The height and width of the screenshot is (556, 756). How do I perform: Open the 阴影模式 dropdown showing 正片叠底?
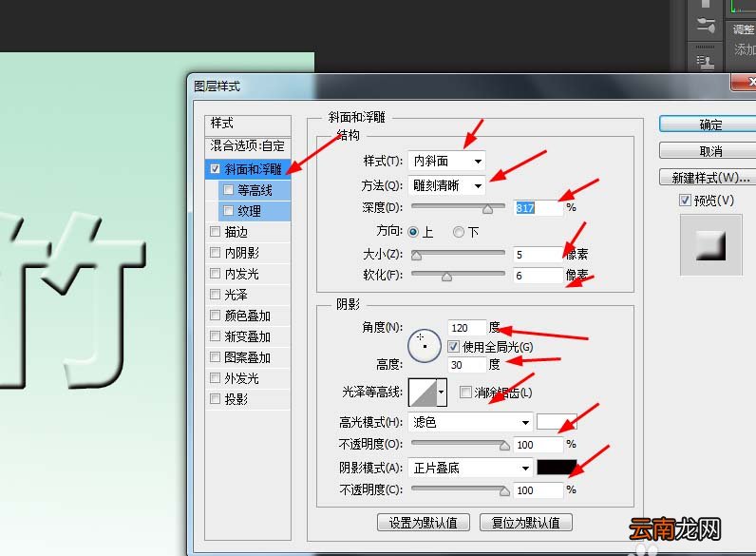click(x=470, y=468)
